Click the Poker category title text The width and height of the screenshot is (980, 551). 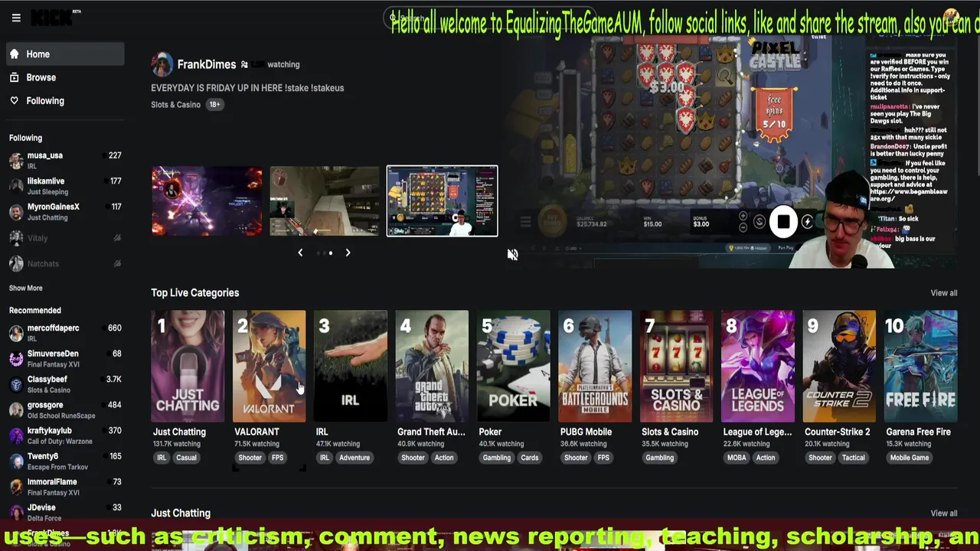click(490, 432)
